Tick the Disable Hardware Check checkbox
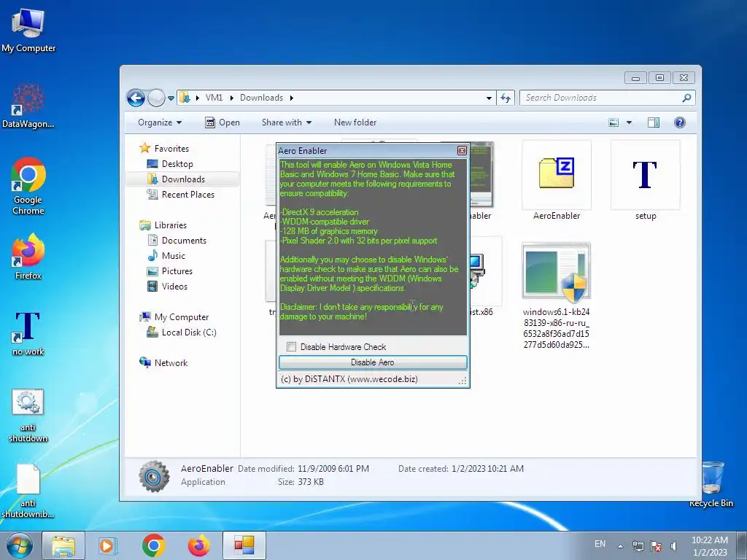 point(292,346)
